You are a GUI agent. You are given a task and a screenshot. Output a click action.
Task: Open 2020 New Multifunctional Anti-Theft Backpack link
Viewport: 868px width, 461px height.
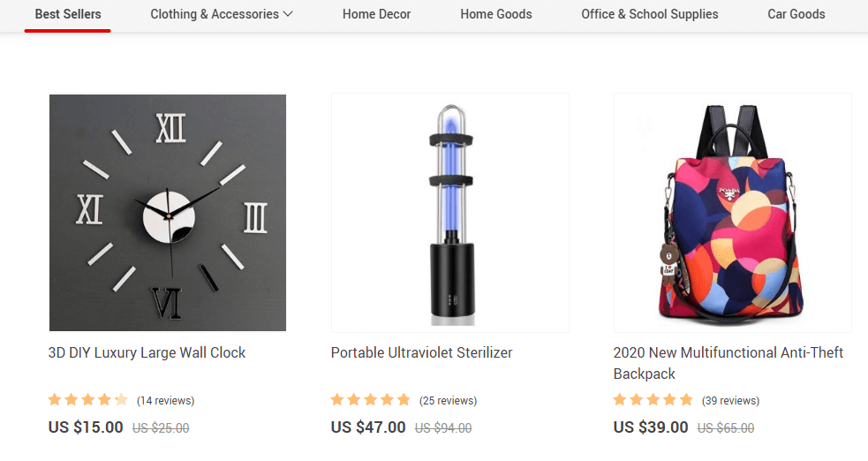point(728,363)
